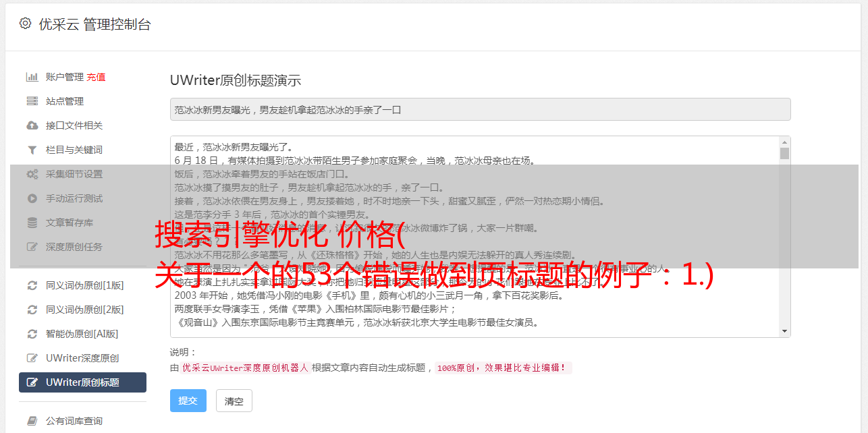
Task: Click the textarea scrollbar down arrow
Action: [784, 331]
